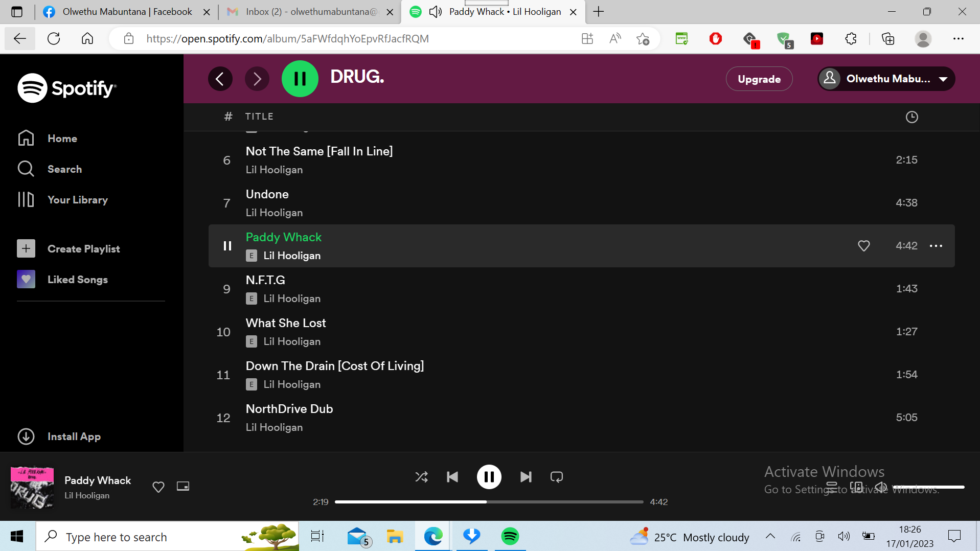Open browser Collections

click(x=888, y=39)
